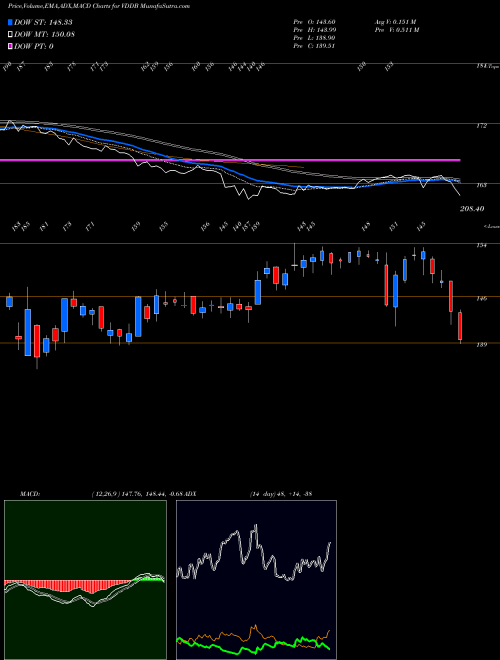The width and height of the screenshot is (500, 660).
Task: Select the 'DOW PT: 0' legend label
Action: pyautogui.click(x=34, y=46)
